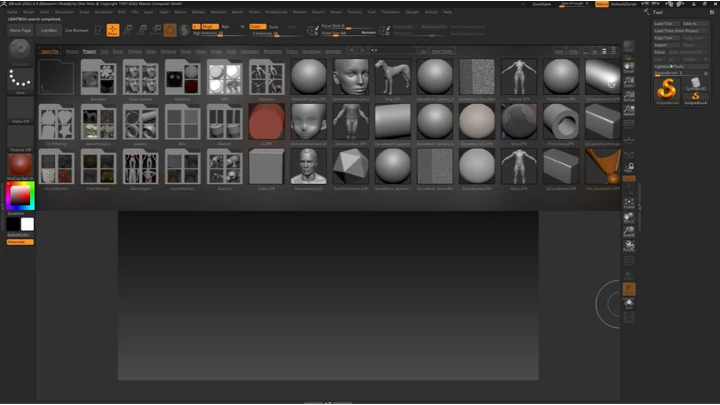Open the Preferences menu

276,12
